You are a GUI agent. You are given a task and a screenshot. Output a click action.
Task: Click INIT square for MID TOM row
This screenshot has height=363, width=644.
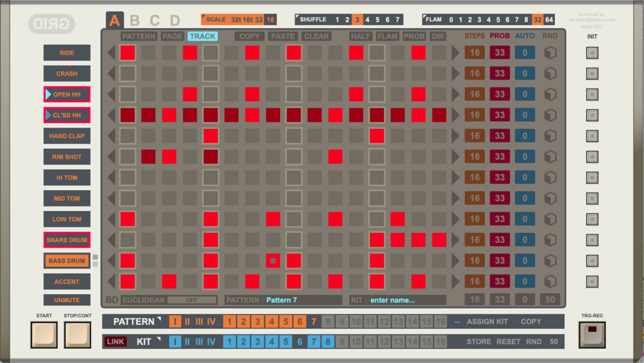(x=592, y=198)
